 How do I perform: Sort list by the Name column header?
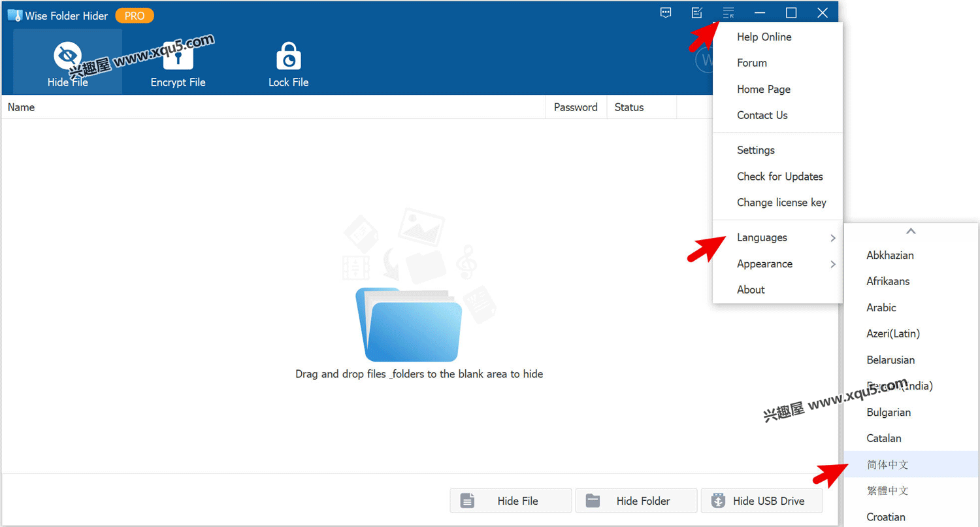coord(273,107)
